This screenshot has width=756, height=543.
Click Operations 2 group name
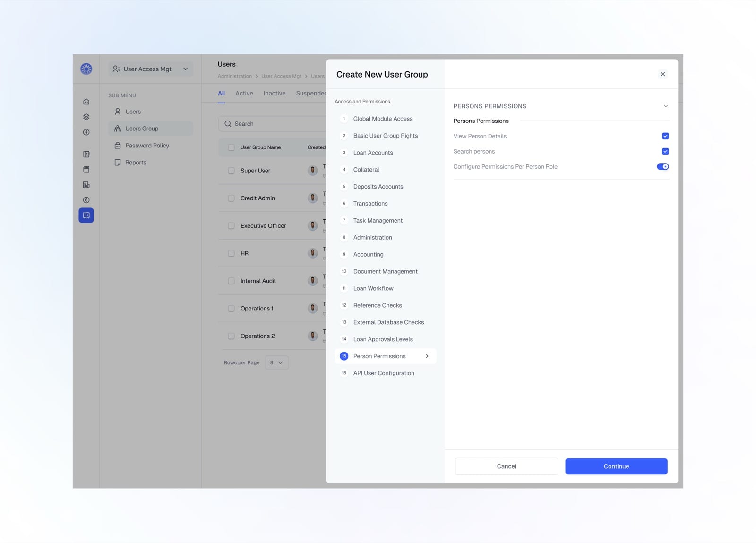[258, 336]
